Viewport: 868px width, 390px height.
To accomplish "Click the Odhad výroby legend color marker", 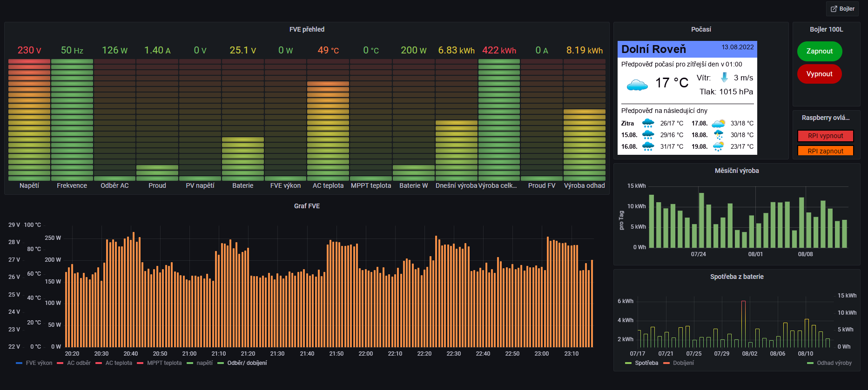I will [810, 363].
